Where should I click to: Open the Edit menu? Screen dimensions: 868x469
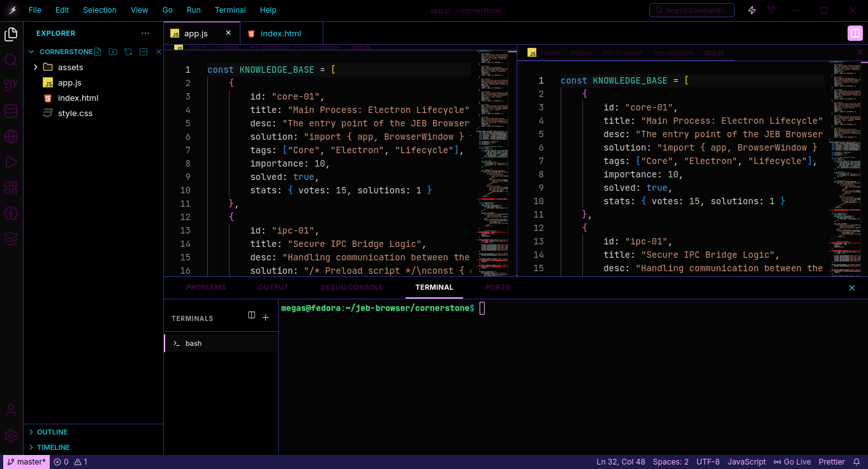pos(62,10)
